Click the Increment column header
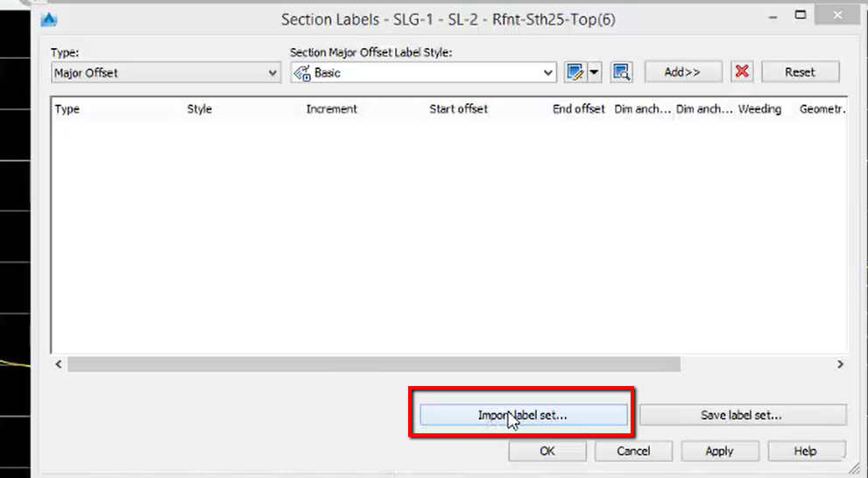 click(331, 109)
